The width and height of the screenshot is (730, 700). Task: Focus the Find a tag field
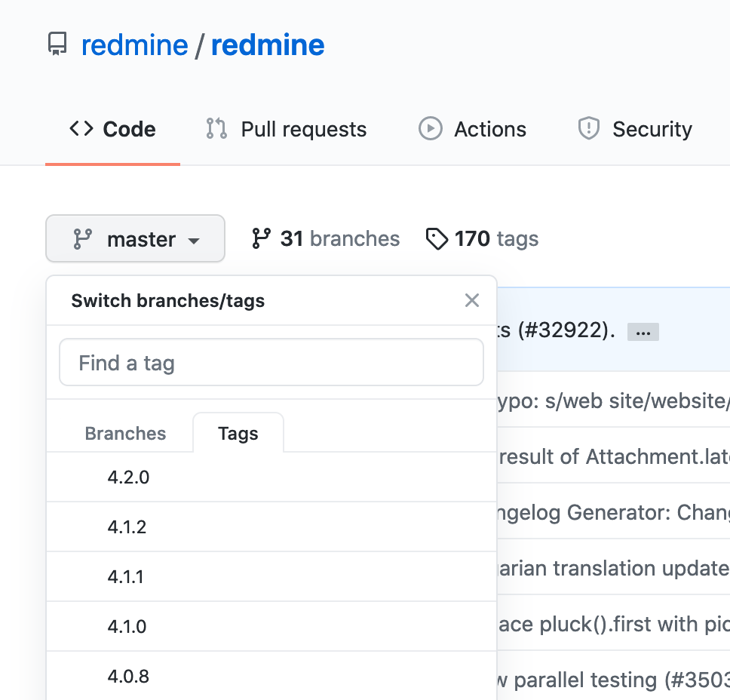click(271, 362)
